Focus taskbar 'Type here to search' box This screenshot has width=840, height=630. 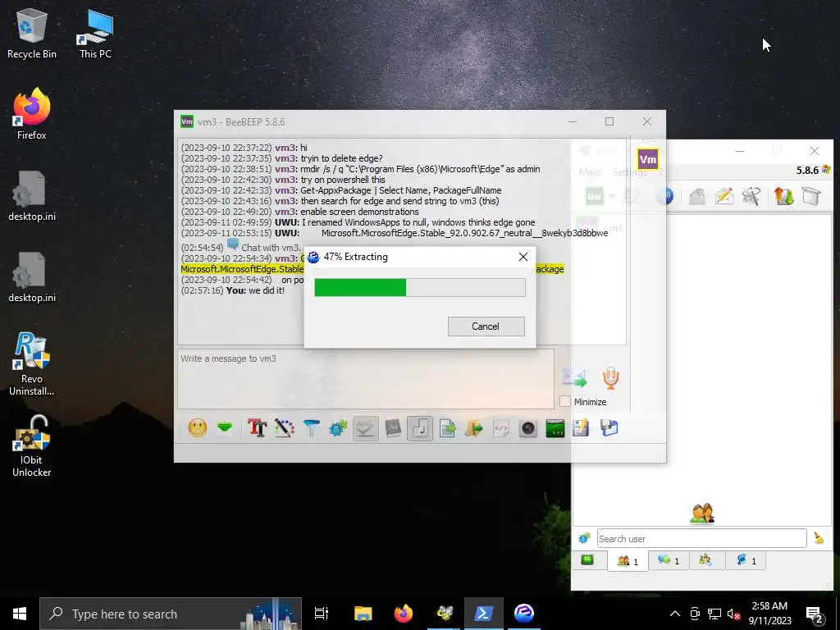(171, 614)
